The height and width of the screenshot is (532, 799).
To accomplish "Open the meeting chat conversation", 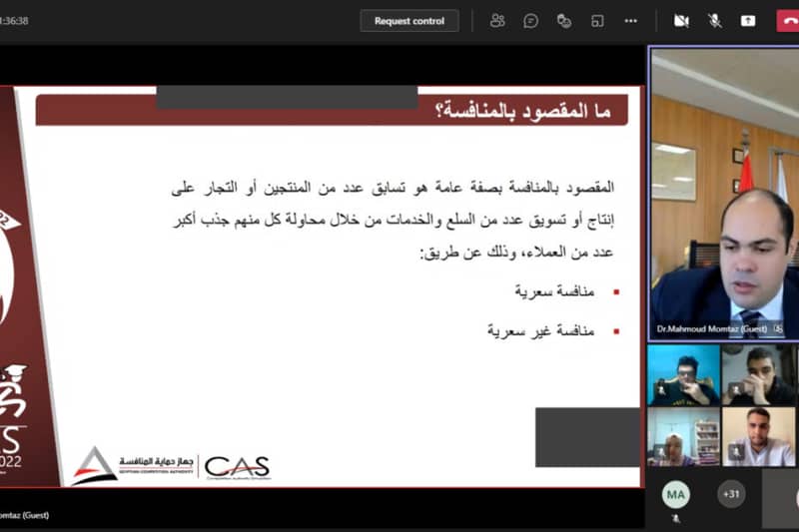I will point(531,20).
